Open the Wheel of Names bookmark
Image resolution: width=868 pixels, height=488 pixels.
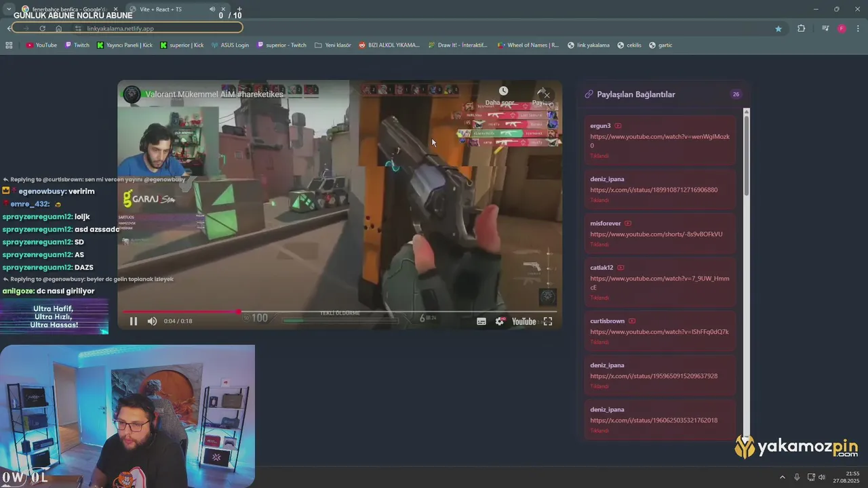[x=528, y=45]
